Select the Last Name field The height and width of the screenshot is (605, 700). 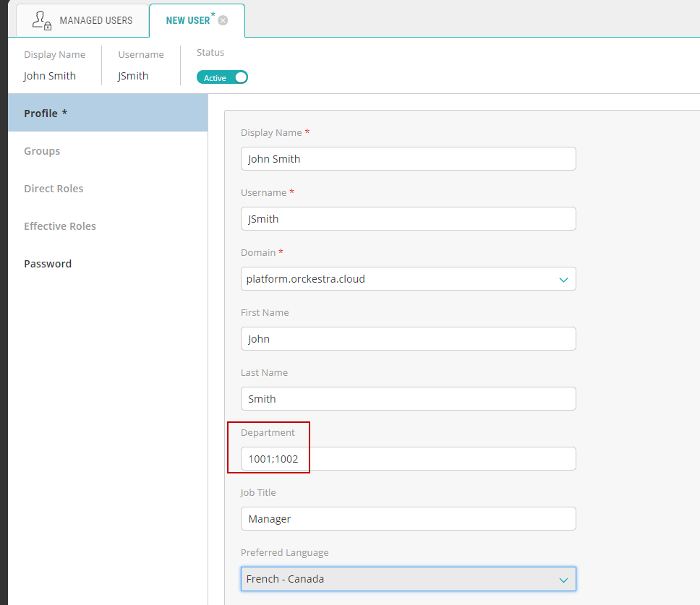(x=408, y=399)
